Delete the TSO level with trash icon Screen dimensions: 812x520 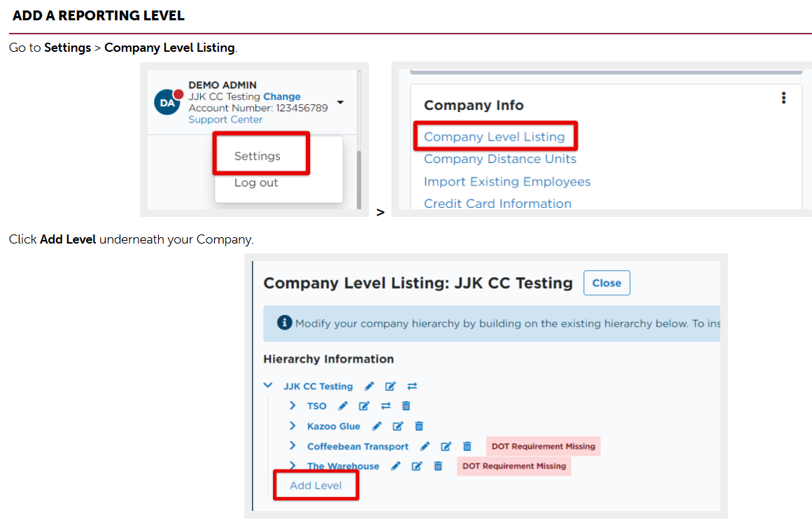[x=406, y=406]
